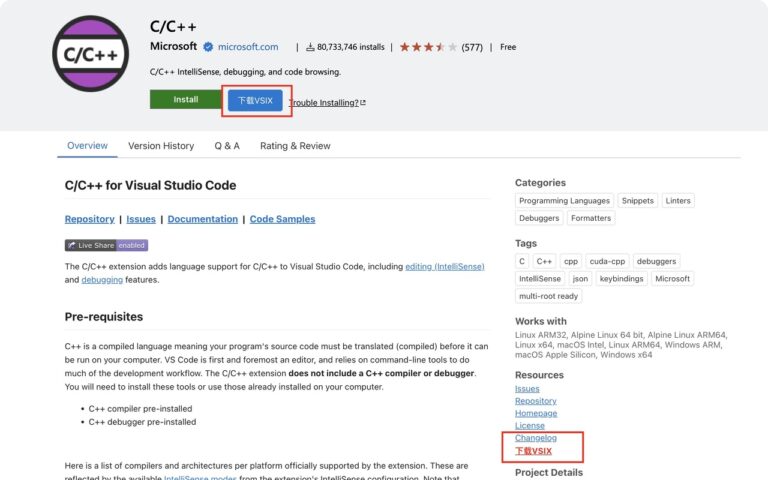Screen dimensions: 768x480
Task: Click the Programming Languages category tag
Action: point(563,201)
